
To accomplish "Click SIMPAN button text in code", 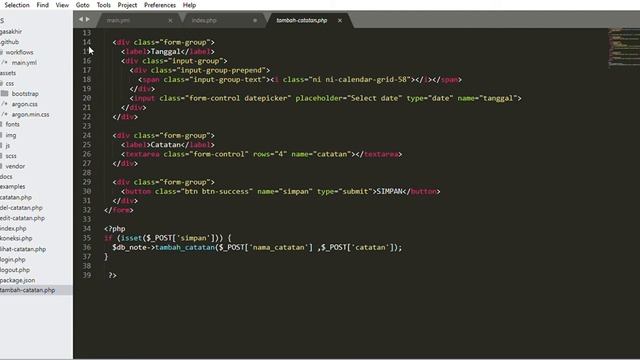I will 389,191.
